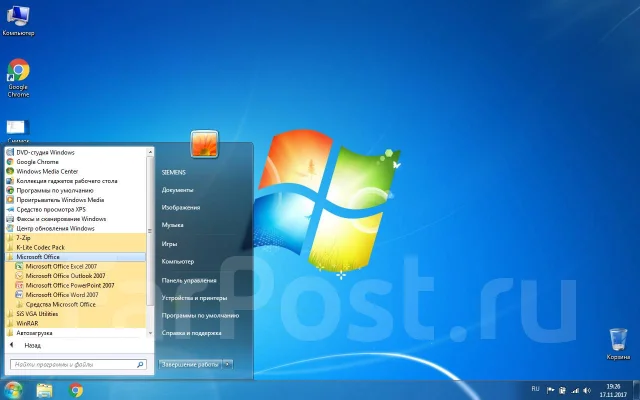This screenshot has height=400, width=640.
Task: Expand the K-Lite Codec Pack folder
Action: click(x=76, y=247)
